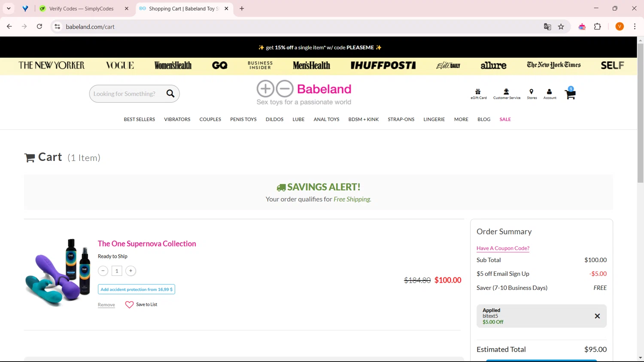Open a new browser tab
Image resolution: width=644 pixels, height=362 pixels.
(242, 9)
